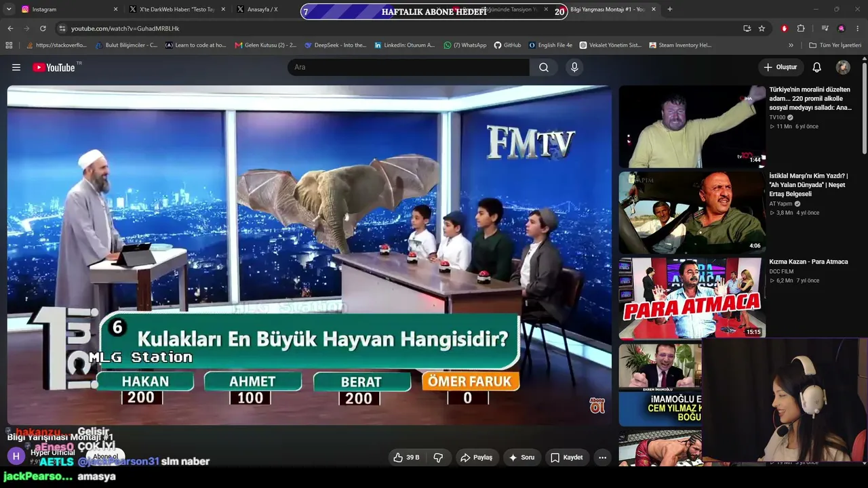This screenshot has width=868, height=488.
Task: Bookmark this page with the star icon
Action: (x=762, y=28)
